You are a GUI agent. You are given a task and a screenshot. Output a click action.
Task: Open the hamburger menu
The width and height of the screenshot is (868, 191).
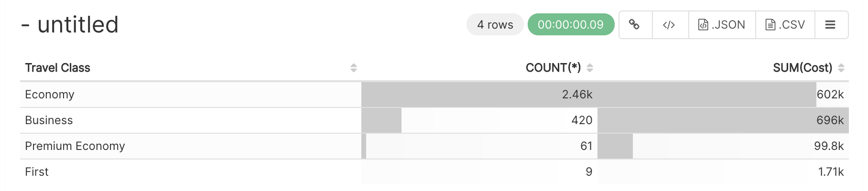coord(830,25)
